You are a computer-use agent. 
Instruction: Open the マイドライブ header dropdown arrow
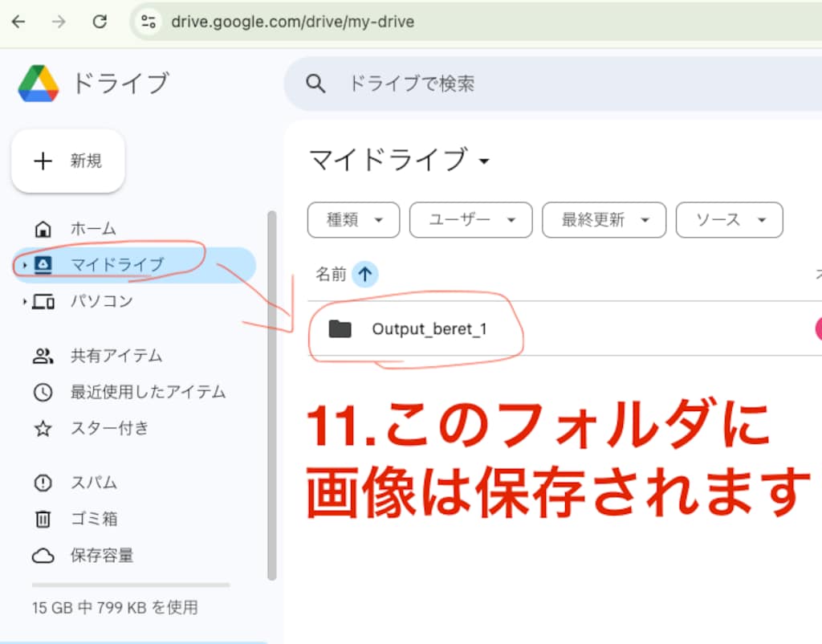[x=484, y=161]
